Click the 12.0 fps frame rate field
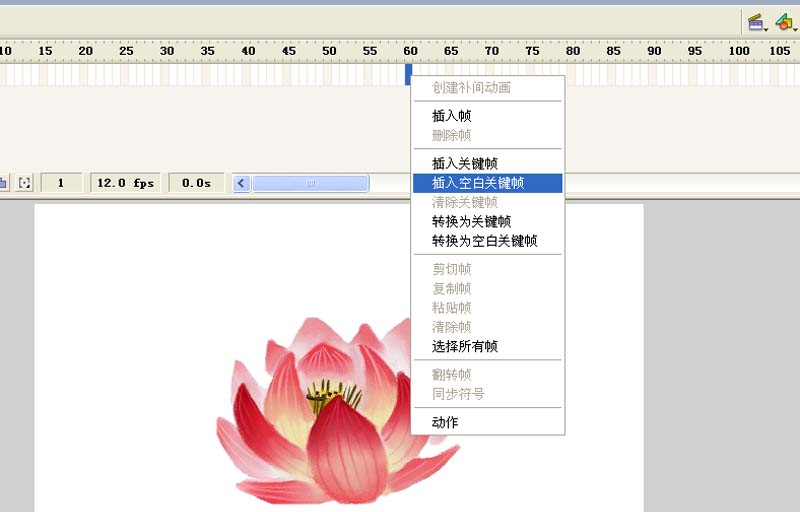Viewport: 800px width, 512px height. tap(126, 183)
